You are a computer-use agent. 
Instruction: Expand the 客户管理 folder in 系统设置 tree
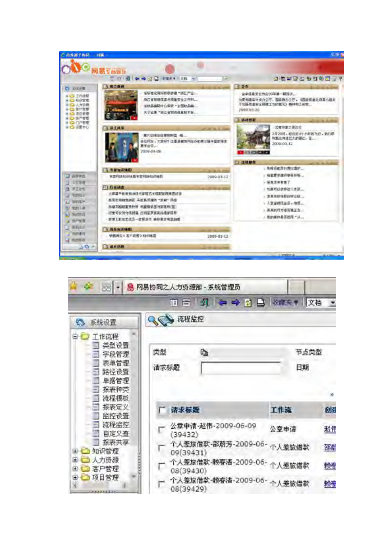pyautogui.click(x=75, y=469)
